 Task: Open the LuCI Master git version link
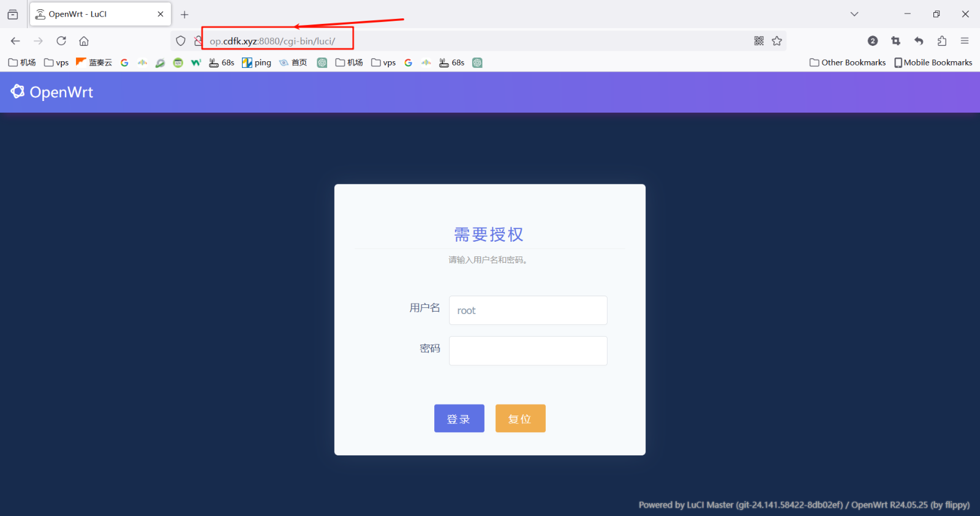[741, 505]
